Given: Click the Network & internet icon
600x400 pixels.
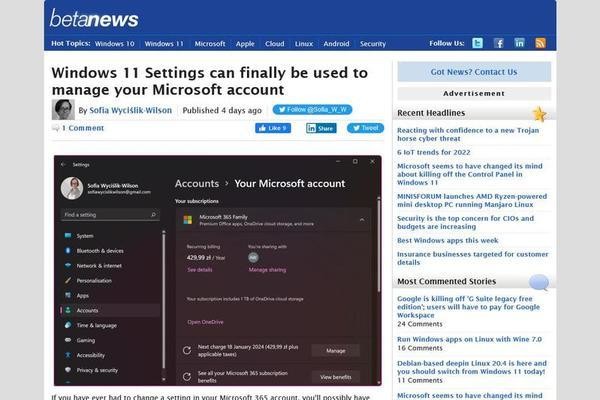Looking at the screenshot, I should pyautogui.click(x=68, y=265).
